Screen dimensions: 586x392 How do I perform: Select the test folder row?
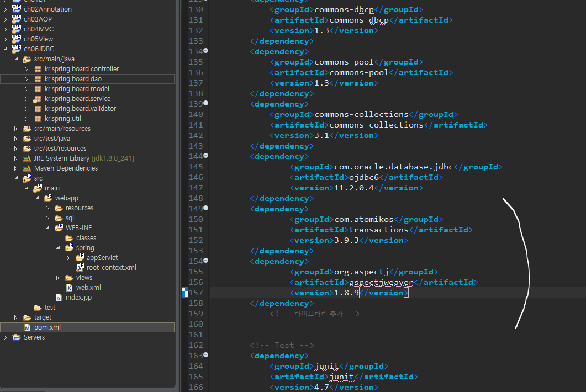point(50,307)
